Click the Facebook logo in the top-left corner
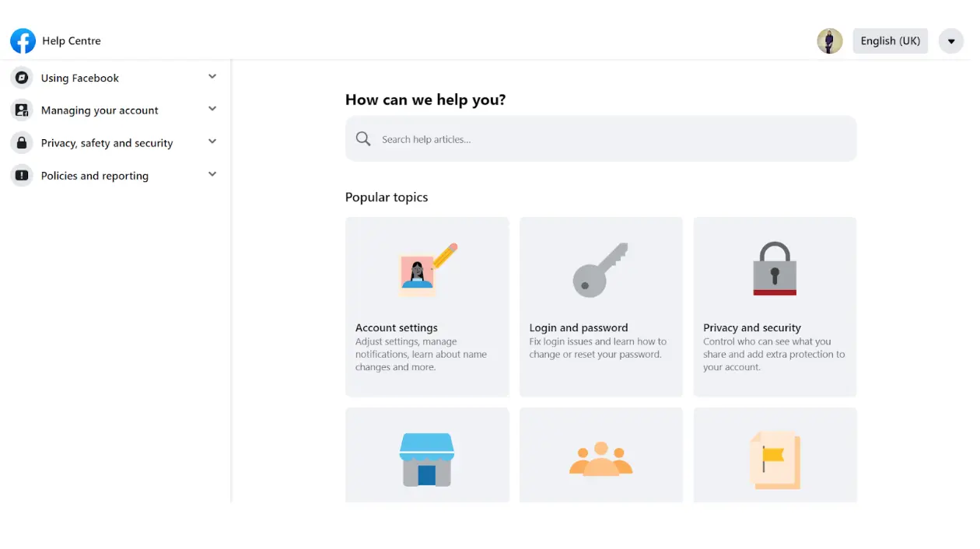The image size is (980, 549). pos(23,40)
